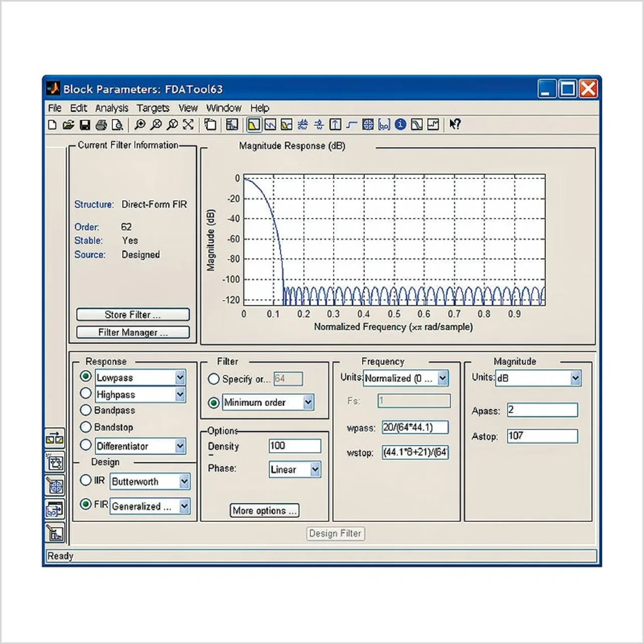Viewport: 644px width, 644px height.
Task: Open the Analysis menu
Action: [x=112, y=108]
